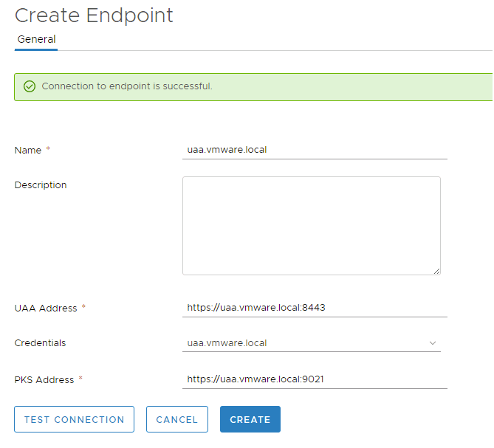The width and height of the screenshot is (494, 448).
Task: Click the required asterisk beside Name
Action: (x=48, y=150)
